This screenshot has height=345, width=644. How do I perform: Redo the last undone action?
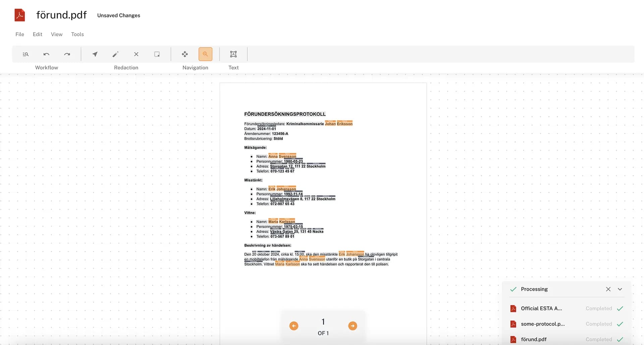(x=67, y=54)
